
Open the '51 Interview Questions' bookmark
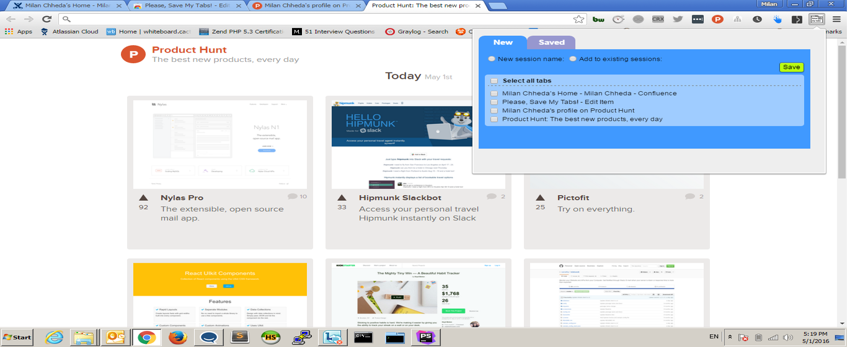tap(335, 32)
